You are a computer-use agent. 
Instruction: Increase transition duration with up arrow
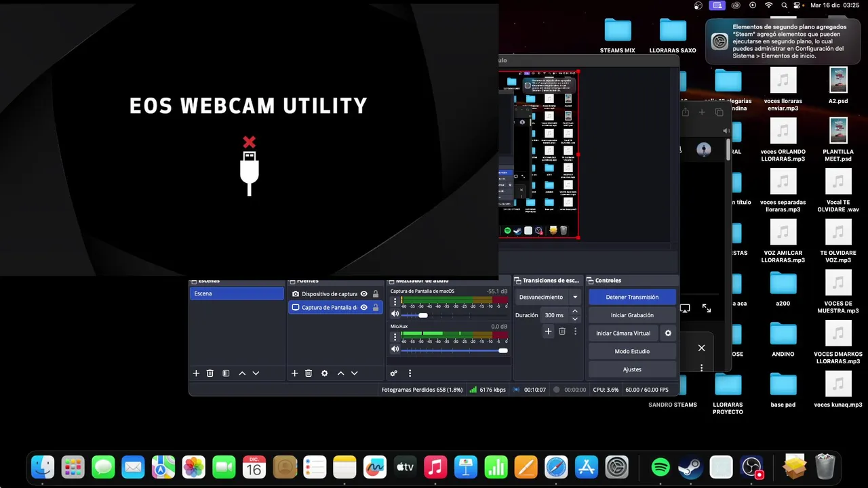(x=575, y=311)
